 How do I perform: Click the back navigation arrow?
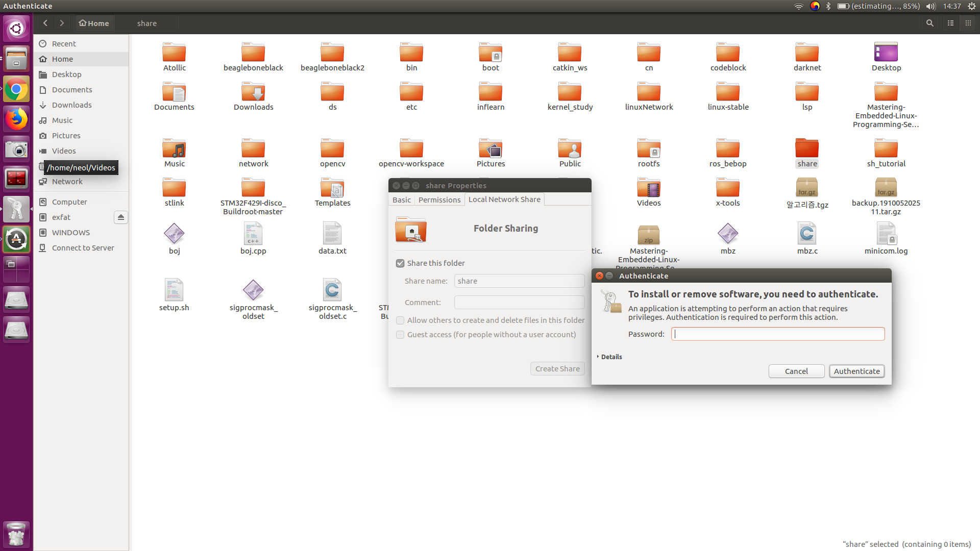(x=45, y=23)
